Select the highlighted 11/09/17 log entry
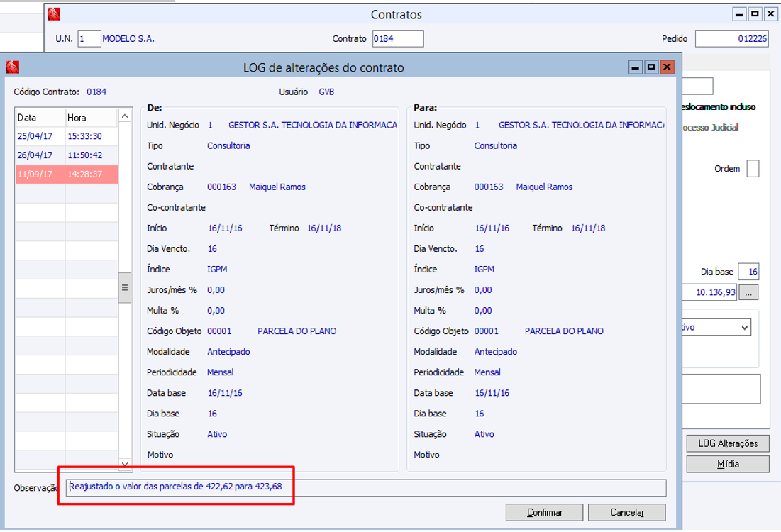 67,174
